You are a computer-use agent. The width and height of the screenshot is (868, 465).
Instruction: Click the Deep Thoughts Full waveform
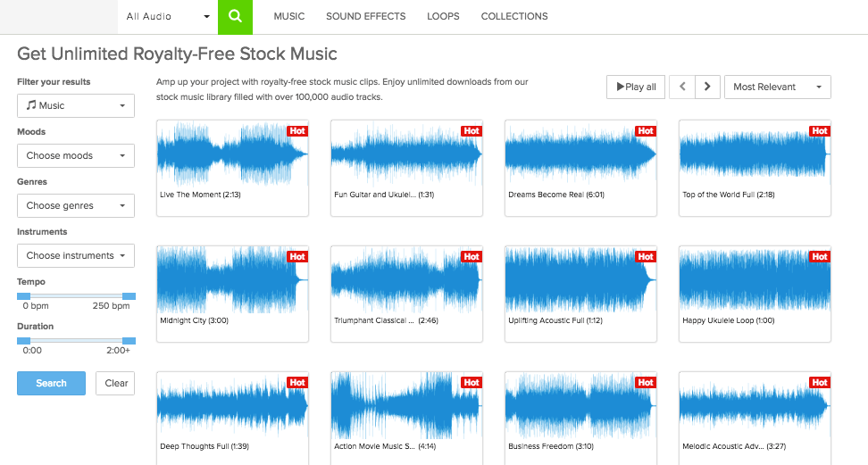(232, 406)
